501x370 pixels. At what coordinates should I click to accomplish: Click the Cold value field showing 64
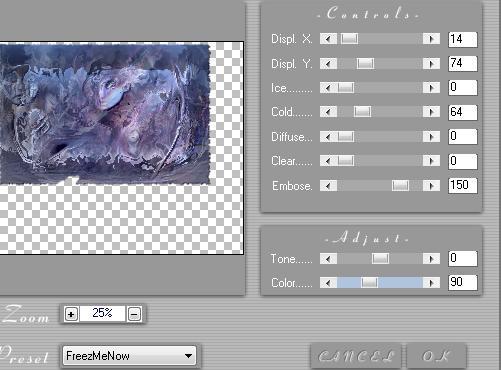pos(463,112)
